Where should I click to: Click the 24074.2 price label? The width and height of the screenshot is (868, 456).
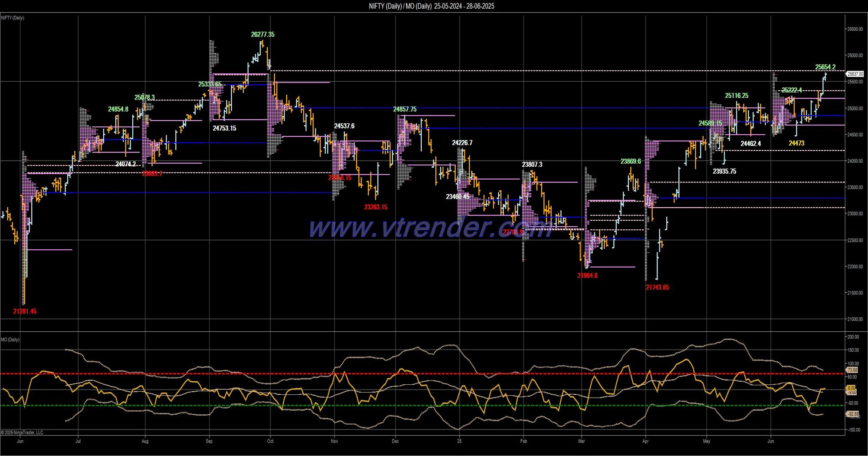125,164
